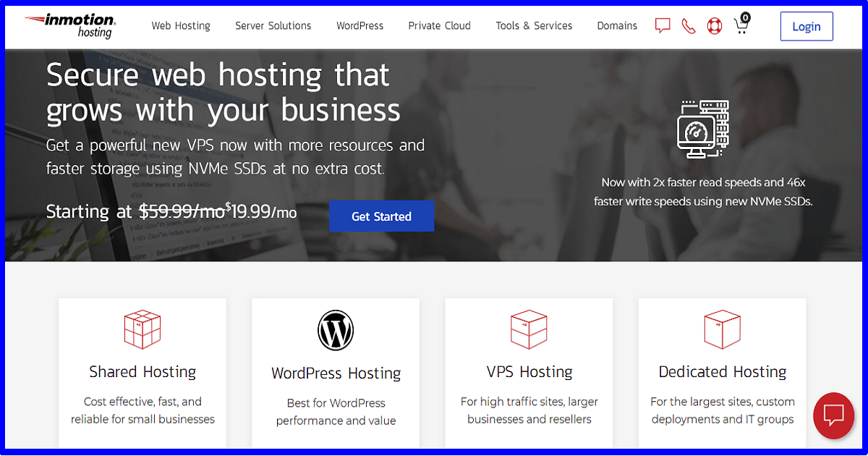Screen dimensions: 868x456
Task: Click the server speedometer icon in banner
Action: click(703, 130)
